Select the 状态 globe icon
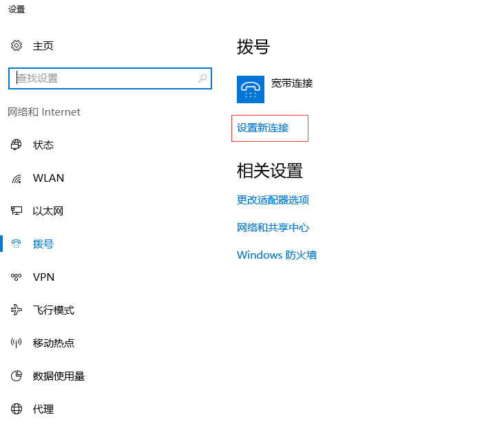 click(x=17, y=145)
